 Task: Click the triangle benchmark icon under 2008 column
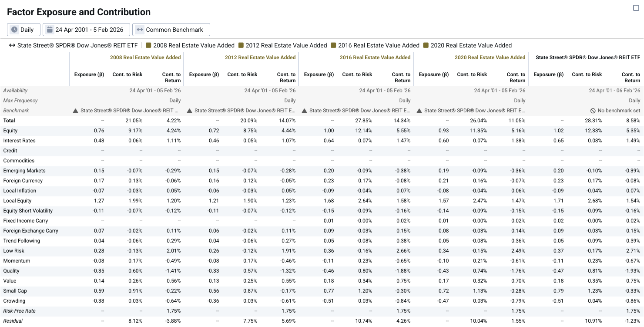[76, 111]
